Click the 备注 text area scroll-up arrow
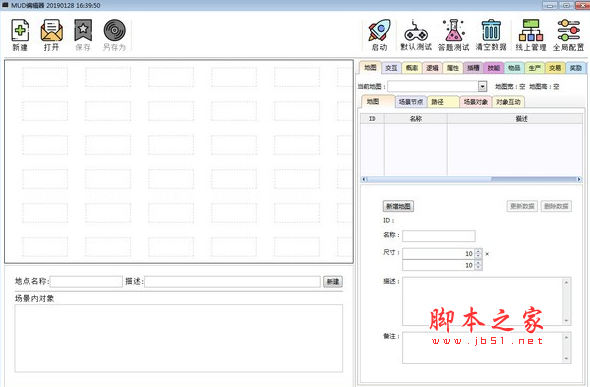Viewport: 590px width, 387px height. [566, 337]
